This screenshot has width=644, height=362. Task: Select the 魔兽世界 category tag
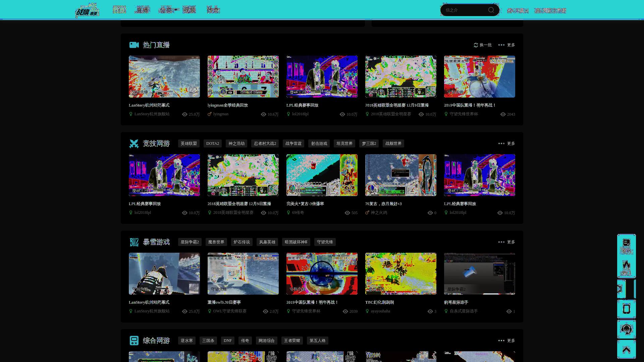216,242
